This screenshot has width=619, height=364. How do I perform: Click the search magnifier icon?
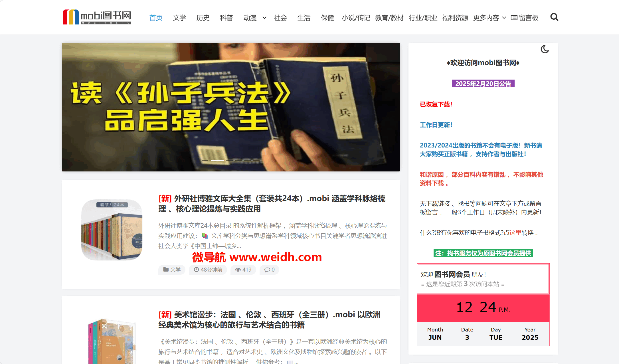[554, 17]
